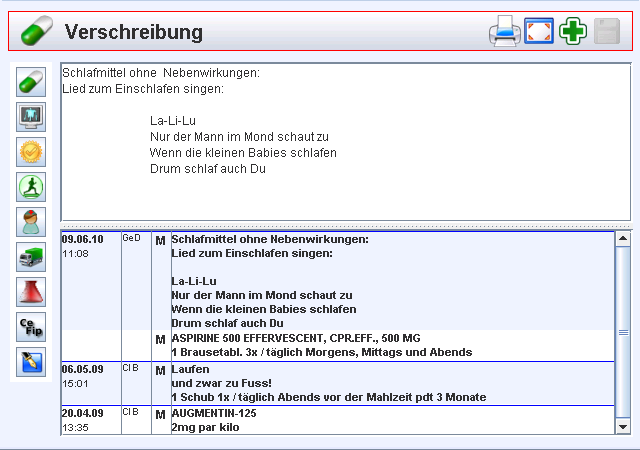Select the green truck sidebar icon
640x450 pixels.
(x=32, y=257)
